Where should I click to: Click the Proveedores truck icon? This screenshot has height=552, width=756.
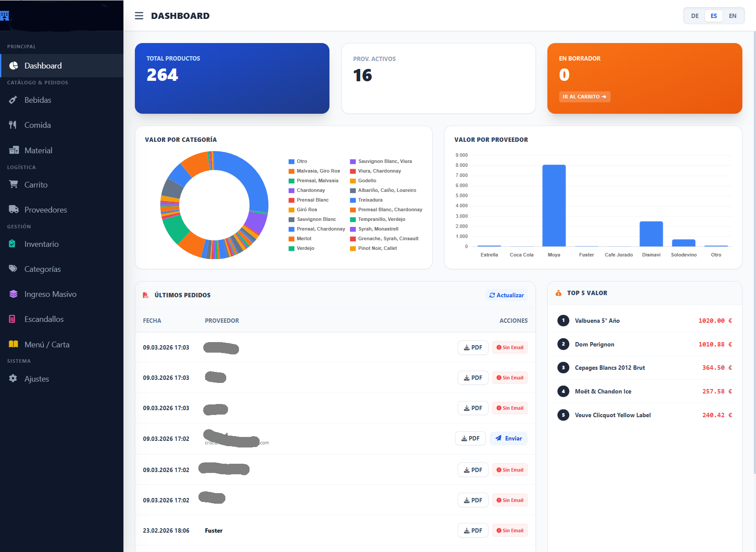coord(13,209)
